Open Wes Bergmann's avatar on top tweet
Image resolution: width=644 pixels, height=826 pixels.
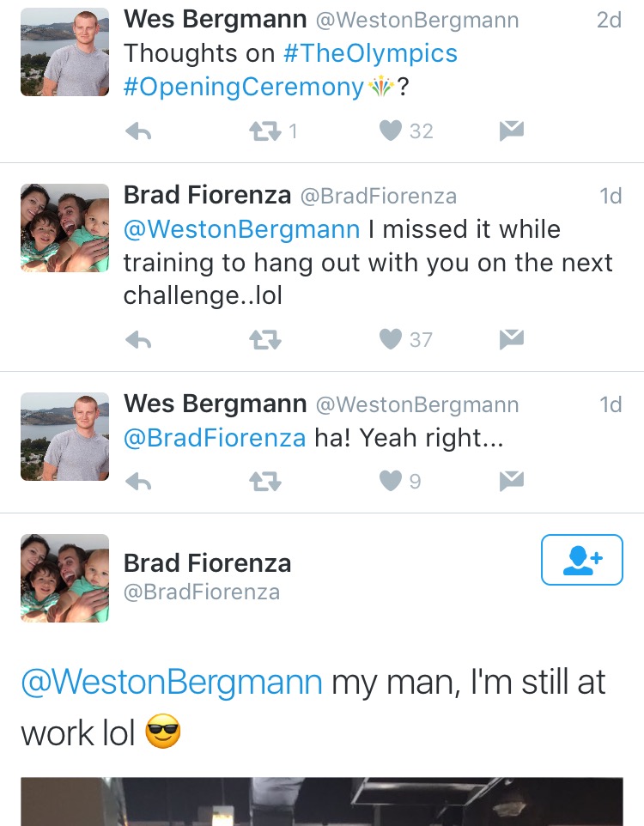(x=64, y=52)
